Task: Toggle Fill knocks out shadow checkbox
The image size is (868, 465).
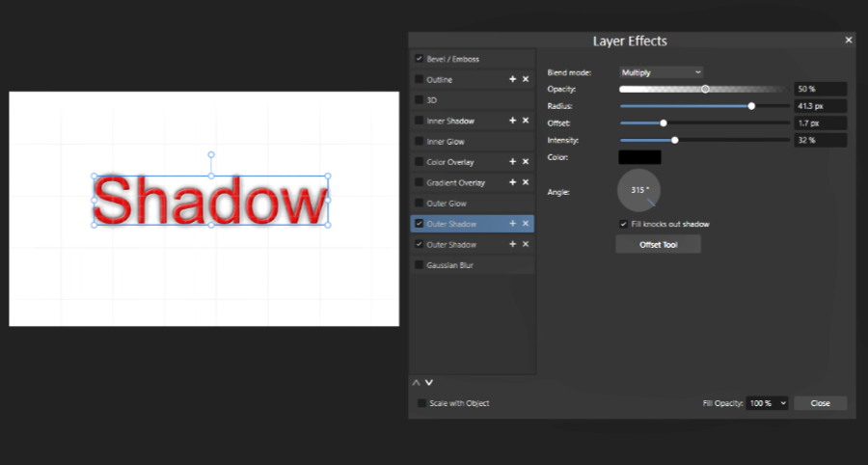Action: click(624, 224)
